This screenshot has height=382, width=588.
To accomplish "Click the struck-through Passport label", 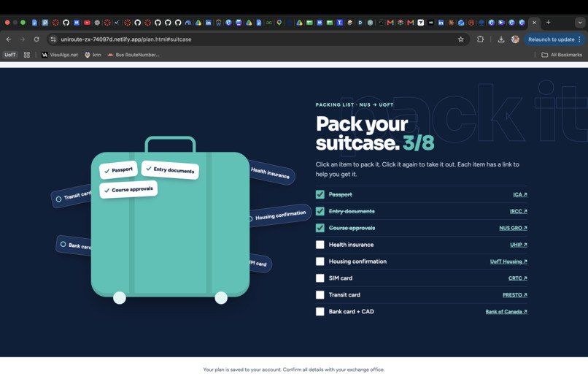I will (340, 194).
